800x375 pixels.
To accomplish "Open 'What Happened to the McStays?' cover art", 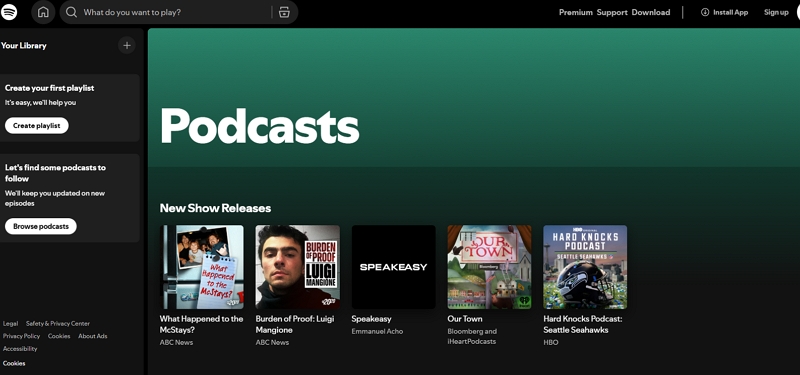I will point(202,267).
